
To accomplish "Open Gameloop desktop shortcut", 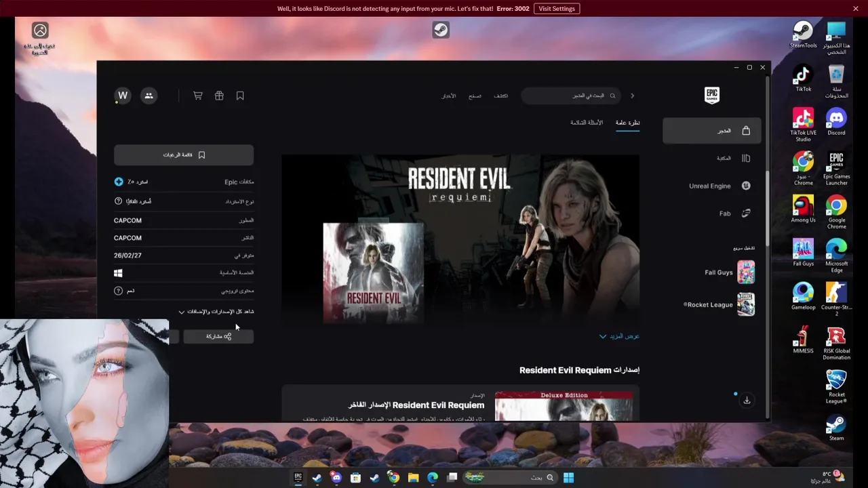I will point(804,297).
